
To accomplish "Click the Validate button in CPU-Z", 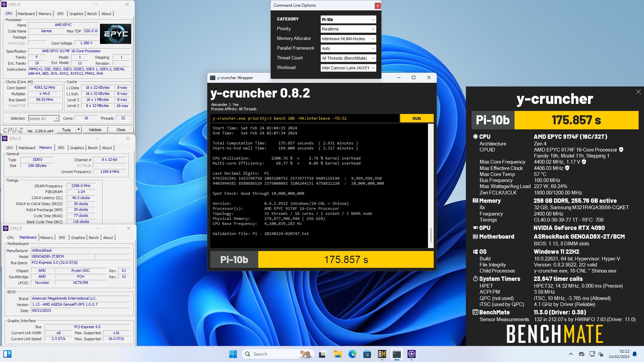I will tap(95, 130).
